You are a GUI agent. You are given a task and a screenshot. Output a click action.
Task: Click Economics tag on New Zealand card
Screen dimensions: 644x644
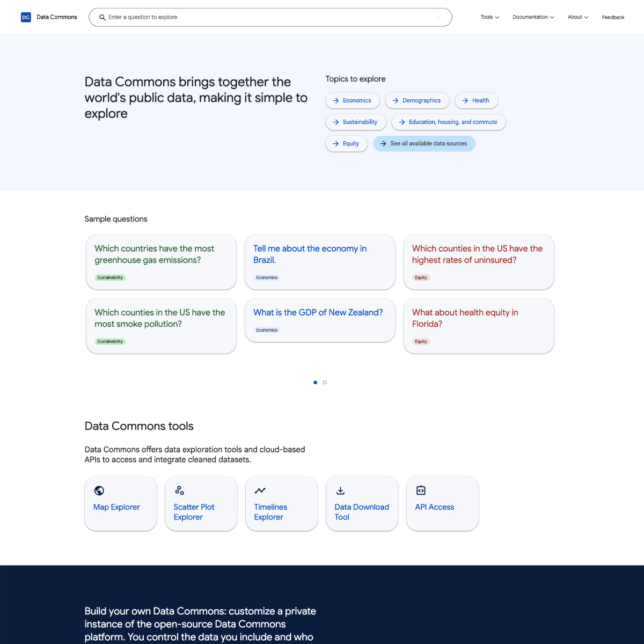click(x=267, y=330)
